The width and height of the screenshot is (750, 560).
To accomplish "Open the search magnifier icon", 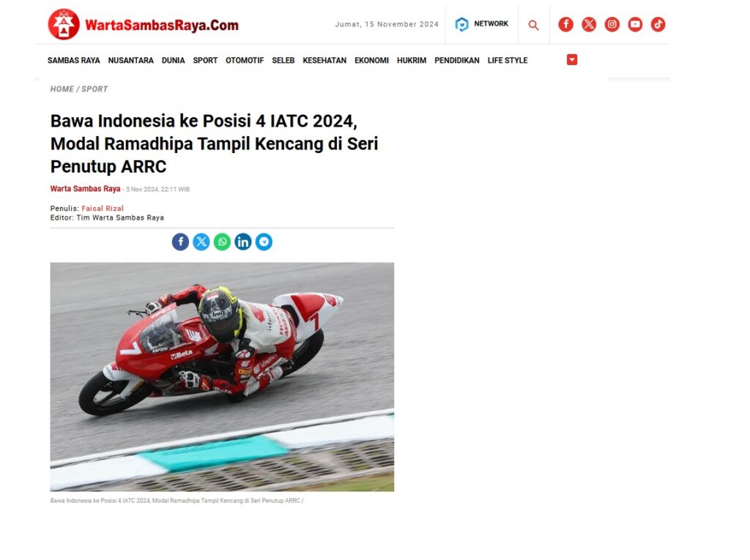I will pos(533,25).
